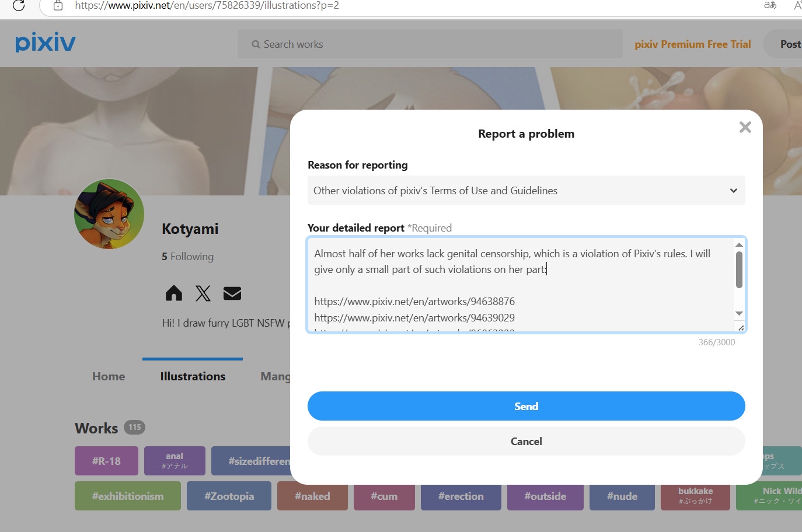Image resolution: width=802 pixels, height=532 pixels.
Task: Click the dropdown chevron arrow
Action: [734, 191]
